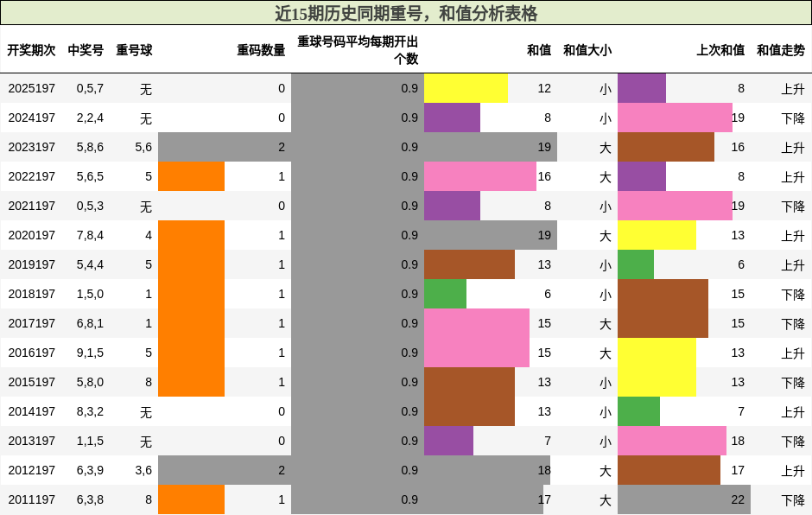Click repeat ball cell 3,6 in 2012197 row
Viewport: 812px width, 515px height.
pyautogui.click(x=143, y=470)
